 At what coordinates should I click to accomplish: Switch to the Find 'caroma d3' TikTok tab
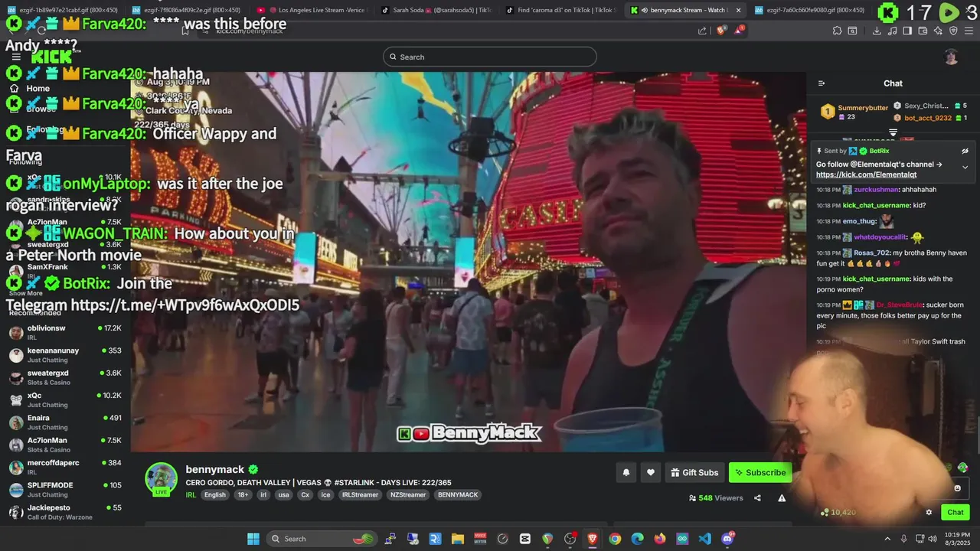(560, 10)
